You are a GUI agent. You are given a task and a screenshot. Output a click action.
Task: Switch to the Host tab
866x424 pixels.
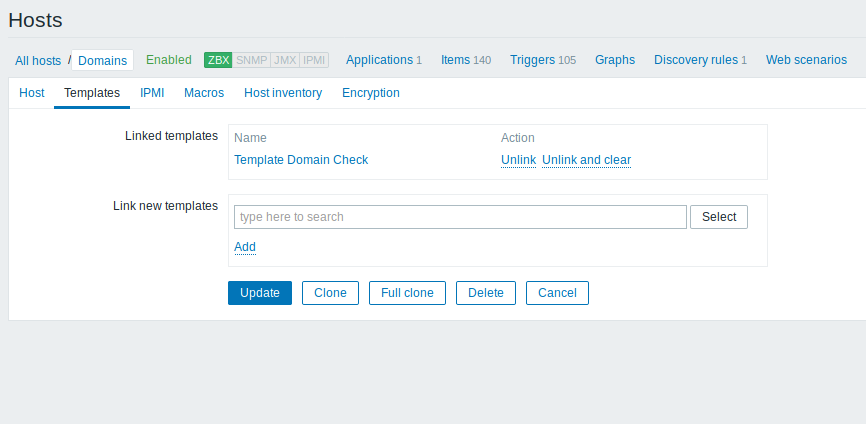(x=32, y=93)
